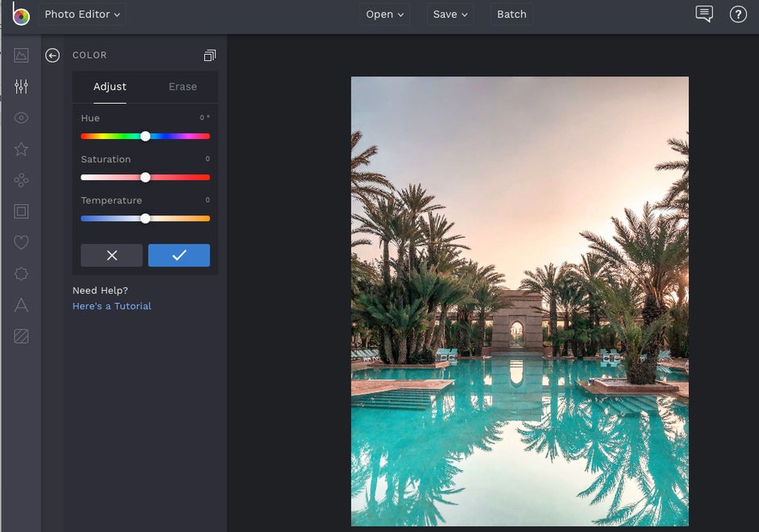This screenshot has width=759, height=532.
Task: Open the Artsy cluster icon
Action: (21, 180)
